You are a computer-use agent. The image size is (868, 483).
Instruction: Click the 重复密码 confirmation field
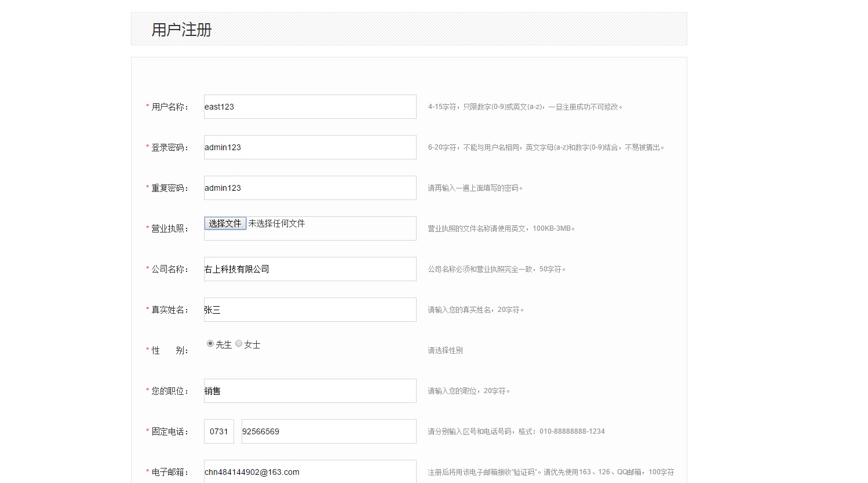309,188
